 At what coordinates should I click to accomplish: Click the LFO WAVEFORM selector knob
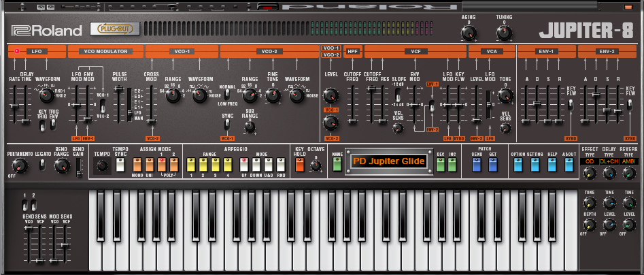(x=46, y=95)
